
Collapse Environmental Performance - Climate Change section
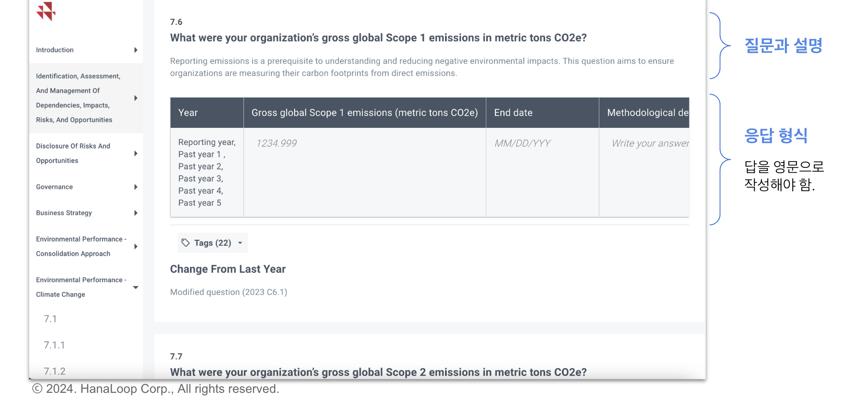click(136, 287)
